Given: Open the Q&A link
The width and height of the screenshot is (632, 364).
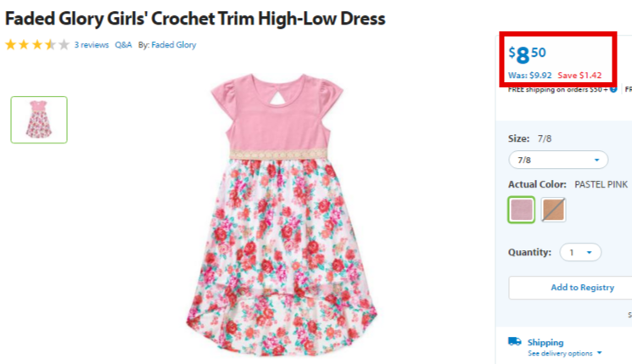Looking at the screenshot, I should point(123,45).
